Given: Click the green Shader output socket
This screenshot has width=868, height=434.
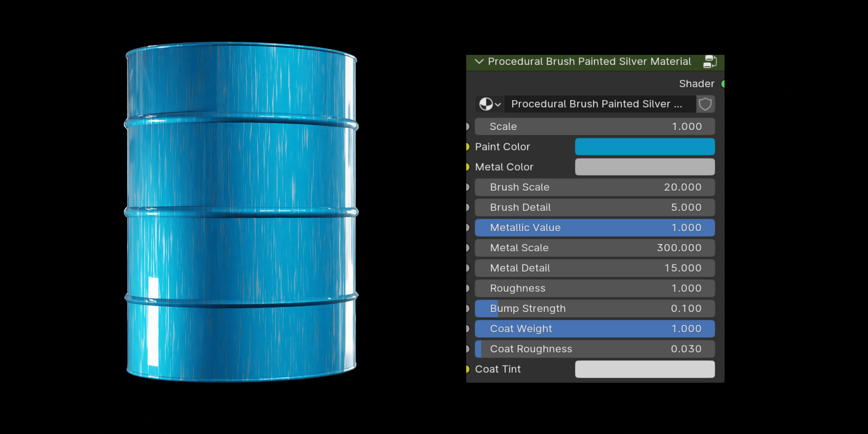Looking at the screenshot, I should click(724, 84).
